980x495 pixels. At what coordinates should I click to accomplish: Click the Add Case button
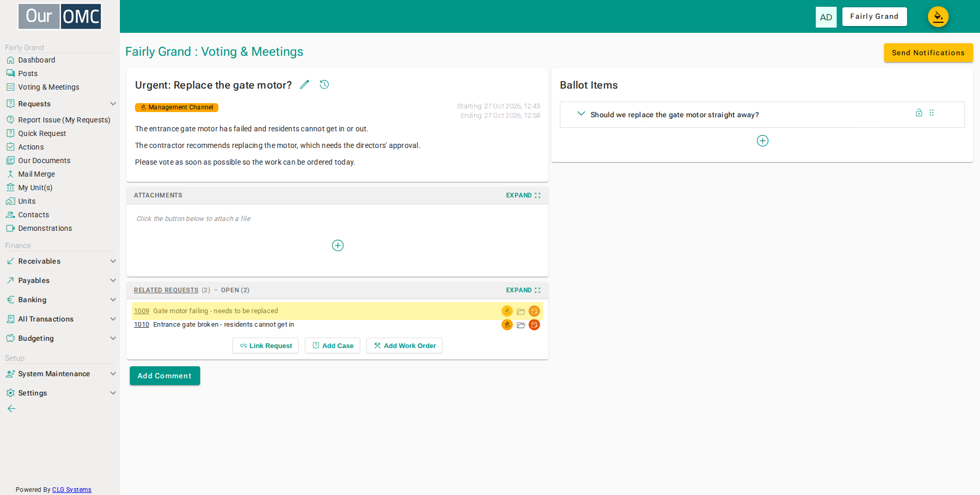333,345
